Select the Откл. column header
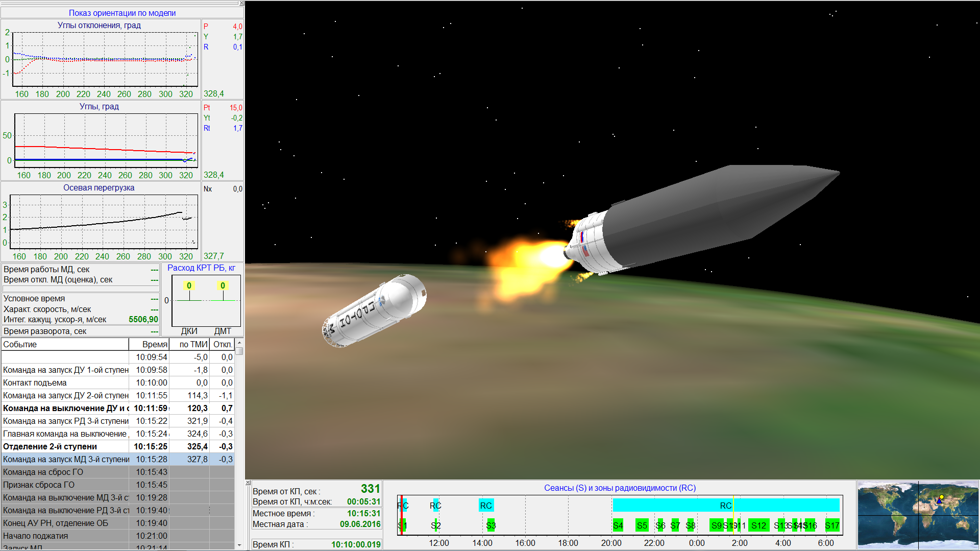The width and height of the screenshot is (980, 551). [x=223, y=344]
